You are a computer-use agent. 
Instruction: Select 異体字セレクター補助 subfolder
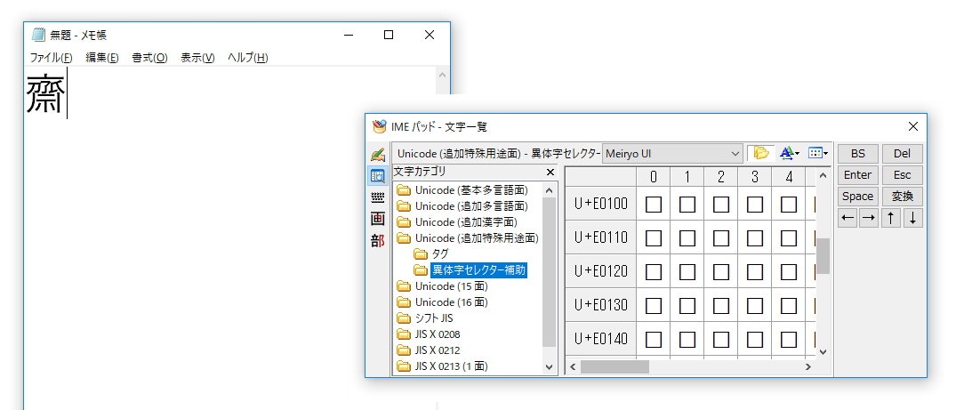(470, 270)
